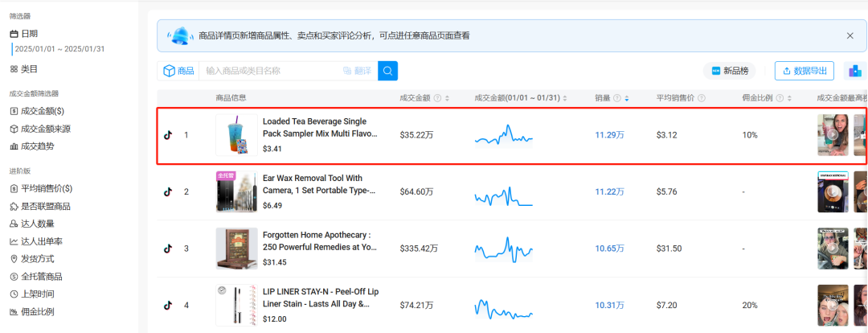Click the blue search magnifier button
The height and width of the screenshot is (333, 868).
pyautogui.click(x=388, y=71)
